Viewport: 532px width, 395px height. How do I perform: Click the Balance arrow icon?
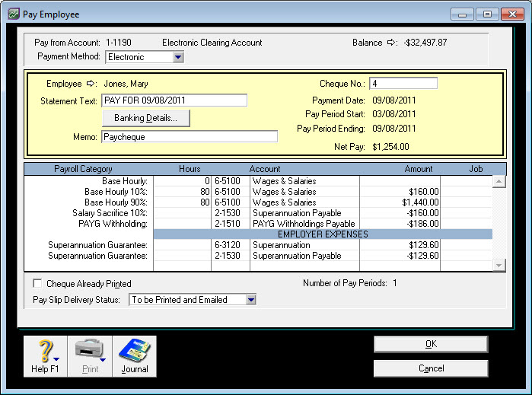[393, 43]
